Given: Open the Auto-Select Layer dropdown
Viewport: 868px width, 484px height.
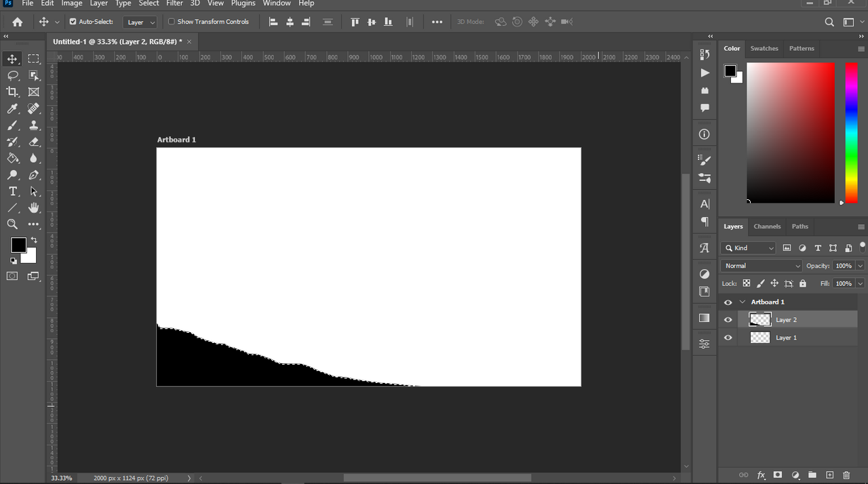Looking at the screenshot, I should (x=141, y=22).
